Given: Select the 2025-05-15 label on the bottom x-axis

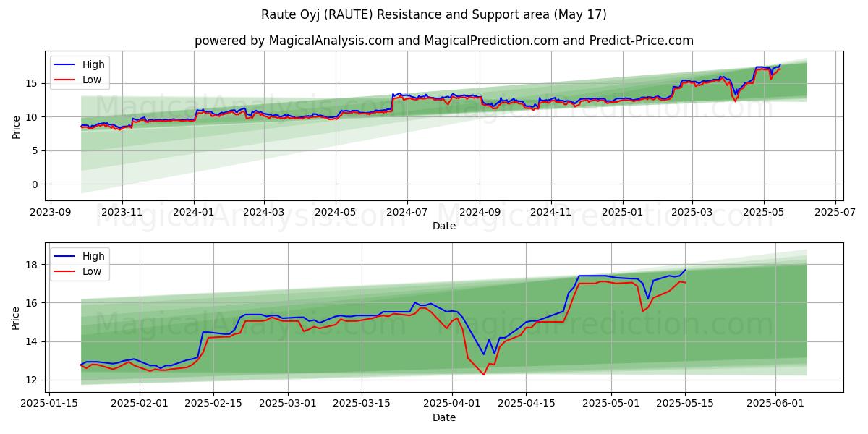Looking at the screenshot, I should (x=685, y=404).
